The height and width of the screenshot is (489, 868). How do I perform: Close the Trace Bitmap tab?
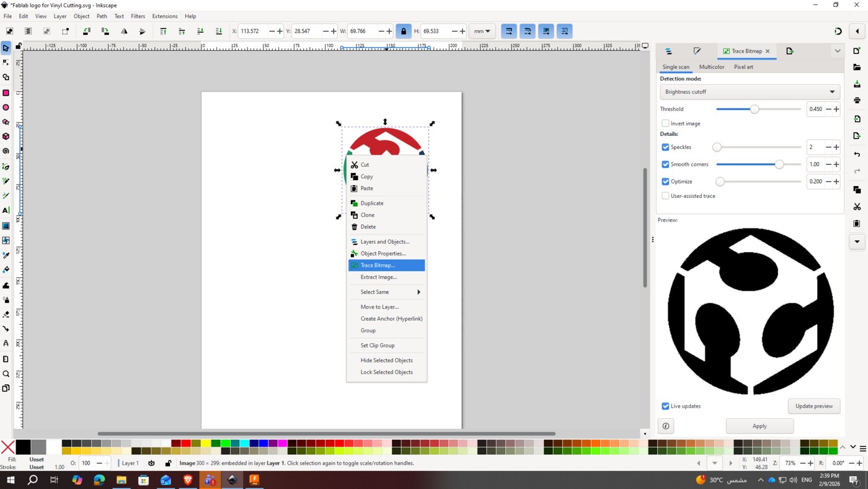(x=768, y=52)
